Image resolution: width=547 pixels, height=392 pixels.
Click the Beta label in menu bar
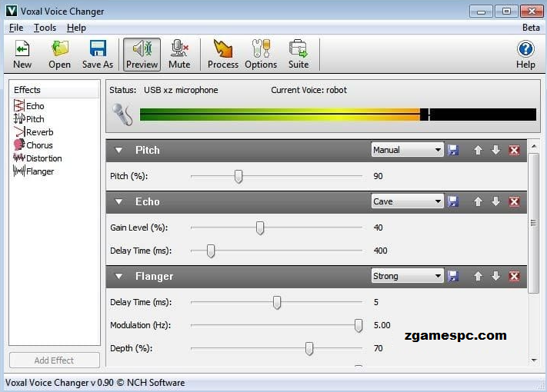click(x=531, y=28)
